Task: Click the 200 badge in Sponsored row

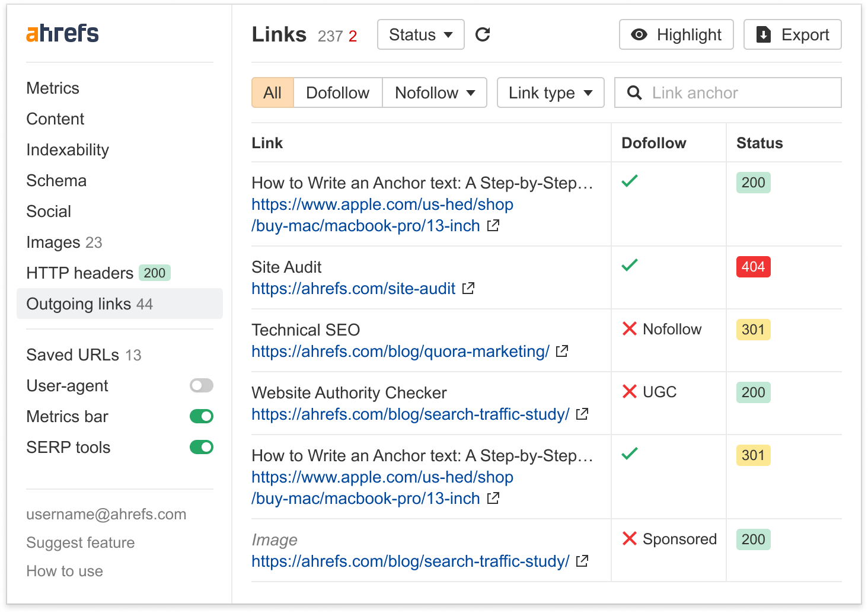Action: [x=754, y=539]
